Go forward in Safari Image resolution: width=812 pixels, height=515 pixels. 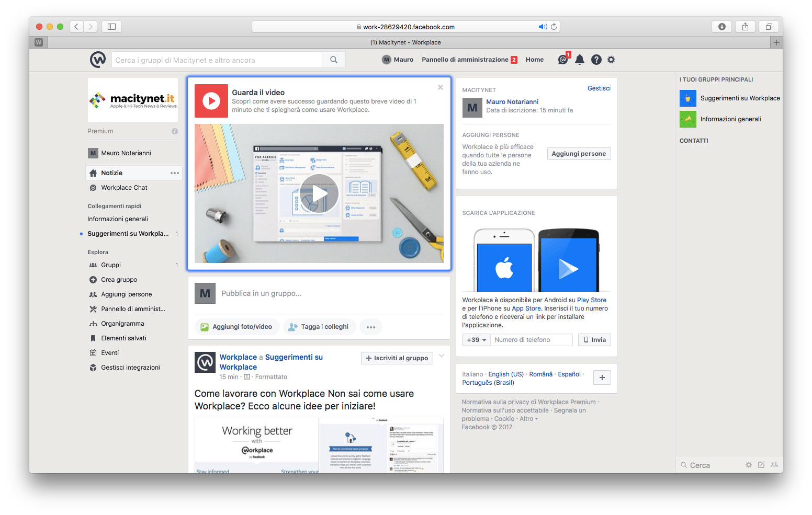[x=91, y=27]
